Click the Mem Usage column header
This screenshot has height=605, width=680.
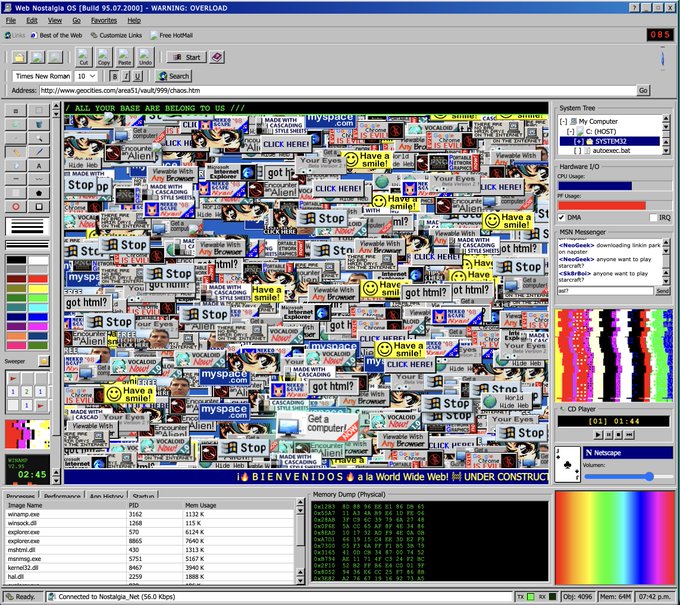click(239, 505)
